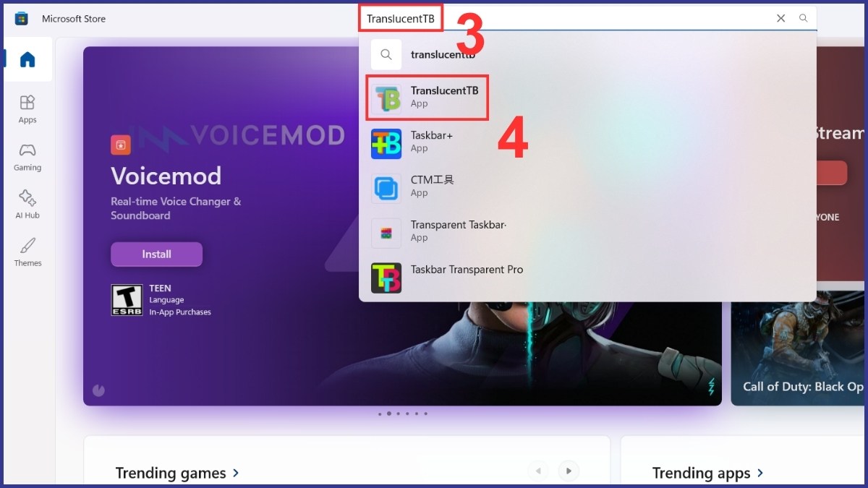Open the Call of Duty: Black Ops card
Viewport: 868px width, 488px height.
pos(798,348)
